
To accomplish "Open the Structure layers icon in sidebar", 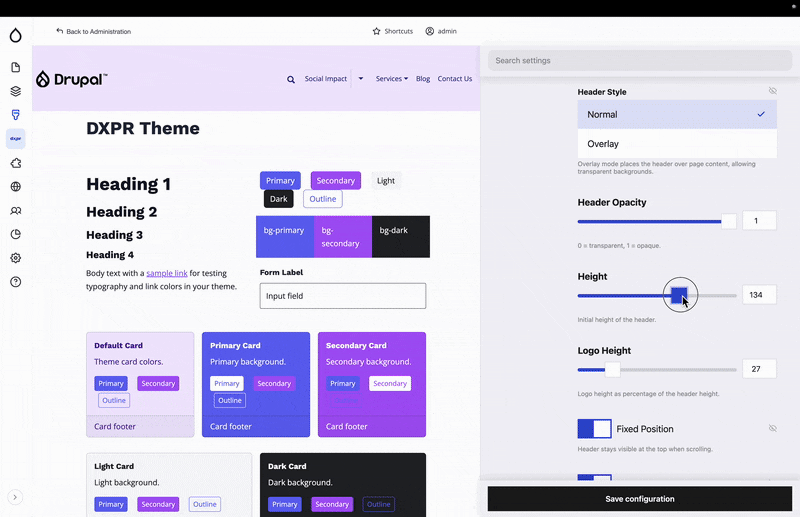I will [16, 91].
